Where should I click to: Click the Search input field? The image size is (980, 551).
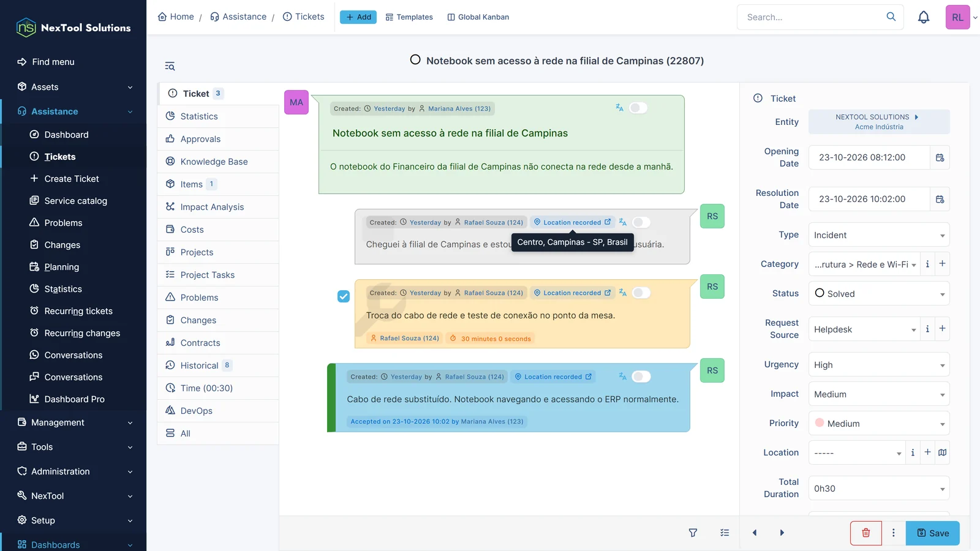[812, 17]
